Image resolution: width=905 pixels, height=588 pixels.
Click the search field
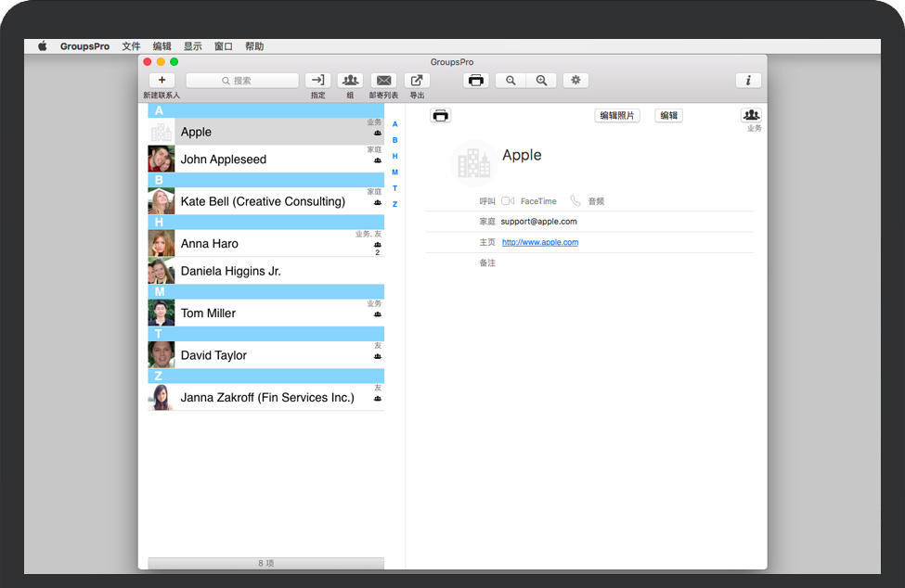pos(242,81)
